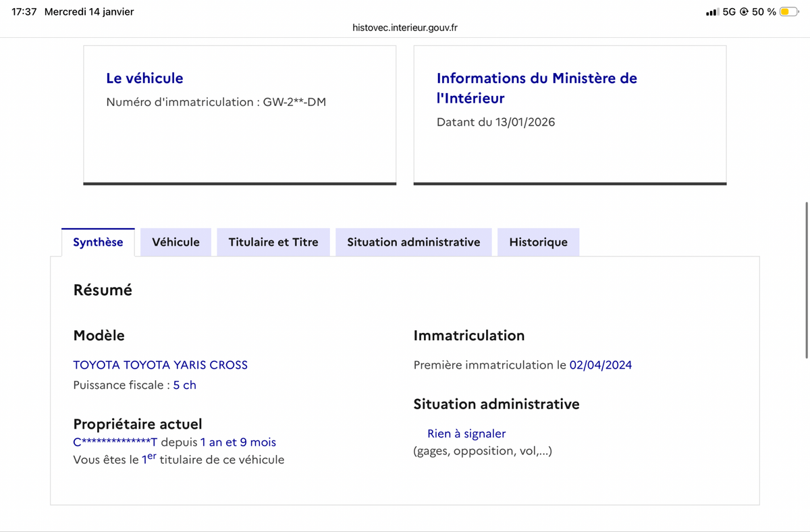Click the "5 ch" fiscal power value
The width and height of the screenshot is (810, 532).
[x=184, y=385]
